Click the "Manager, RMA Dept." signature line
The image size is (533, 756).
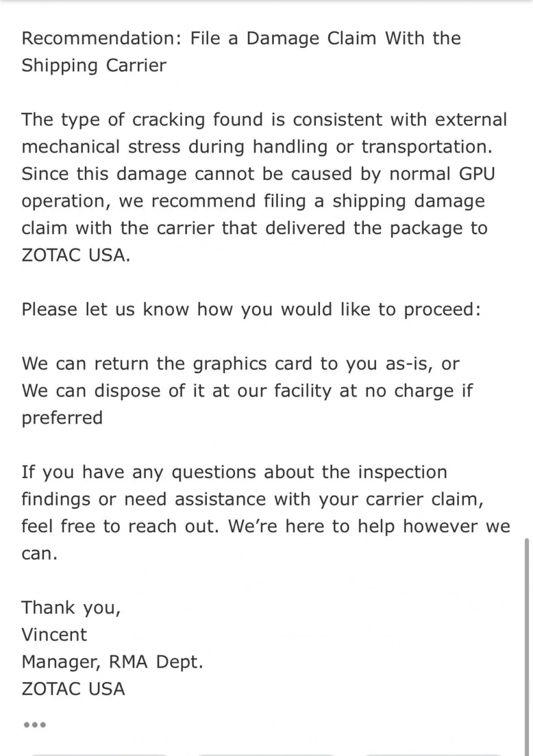[x=112, y=662]
